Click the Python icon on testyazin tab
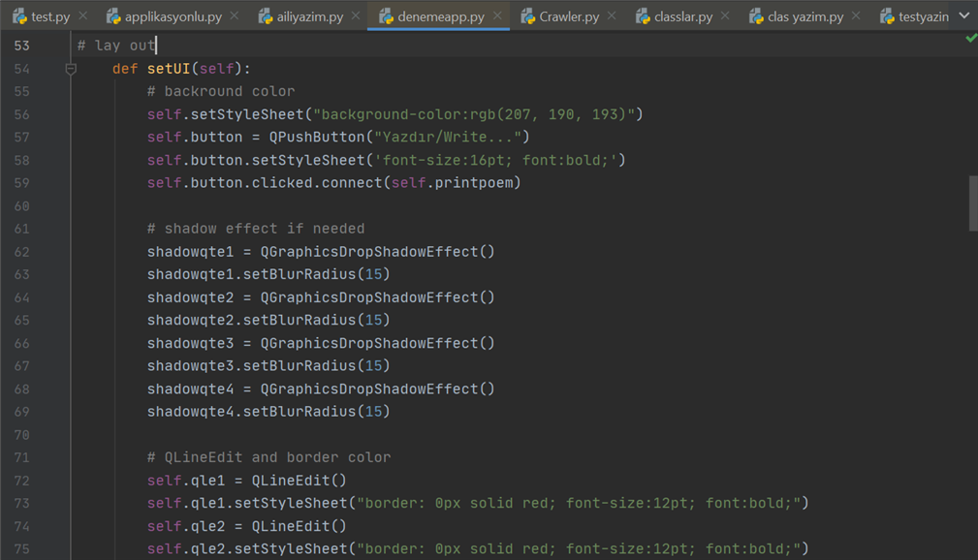Screen dimensions: 978x560 887,16
